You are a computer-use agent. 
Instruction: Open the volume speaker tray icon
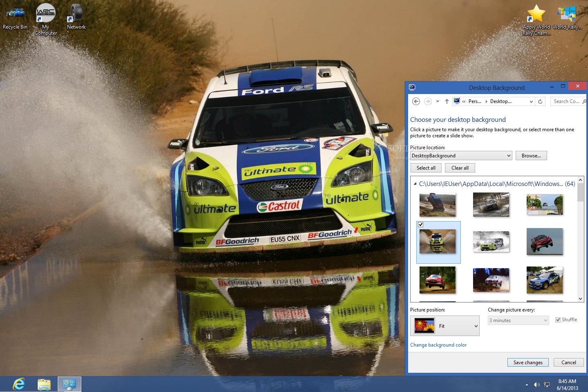pyautogui.click(x=536, y=385)
